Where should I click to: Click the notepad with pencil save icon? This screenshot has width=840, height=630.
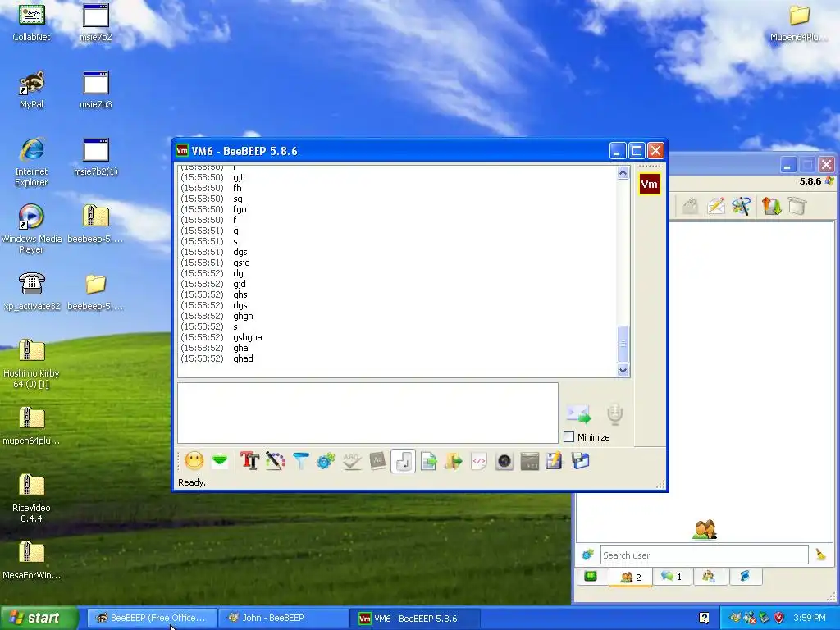point(554,461)
